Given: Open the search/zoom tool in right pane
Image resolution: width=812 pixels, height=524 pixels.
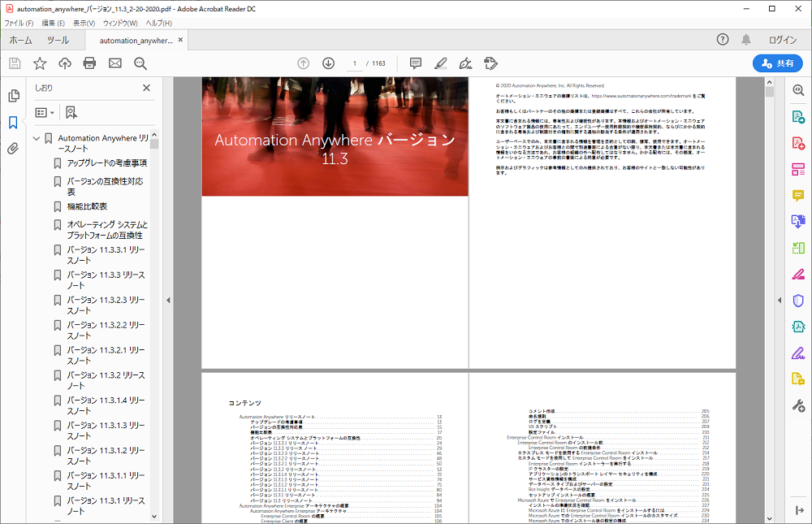Looking at the screenshot, I should (798, 90).
